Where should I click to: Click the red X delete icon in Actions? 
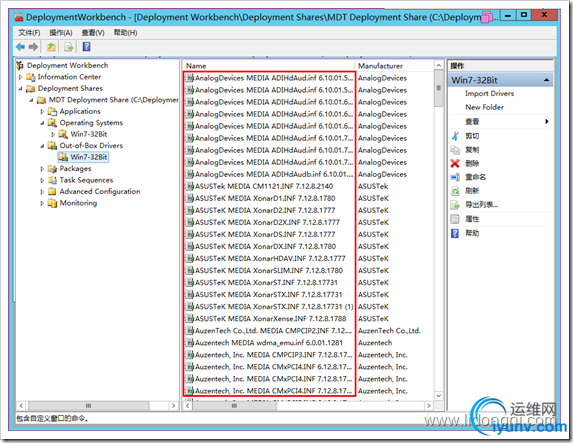tap(455, 163)
